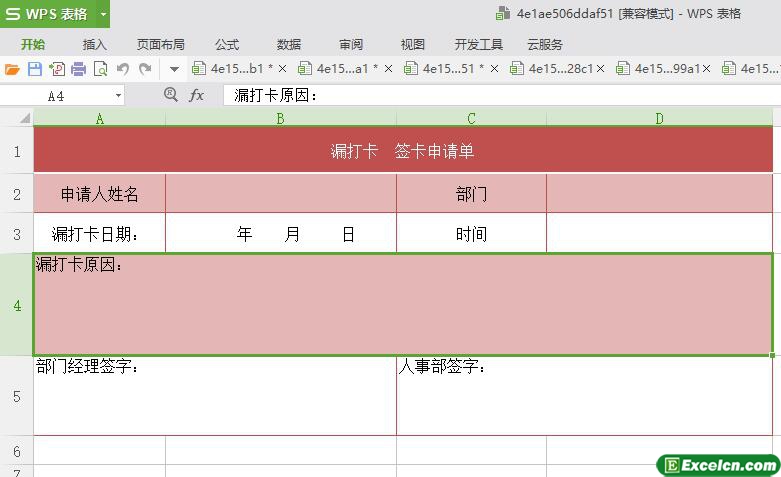The image size is (781, 477).
Task: Switch to document tab 4e15...28c1
Action: pos(552,69)
